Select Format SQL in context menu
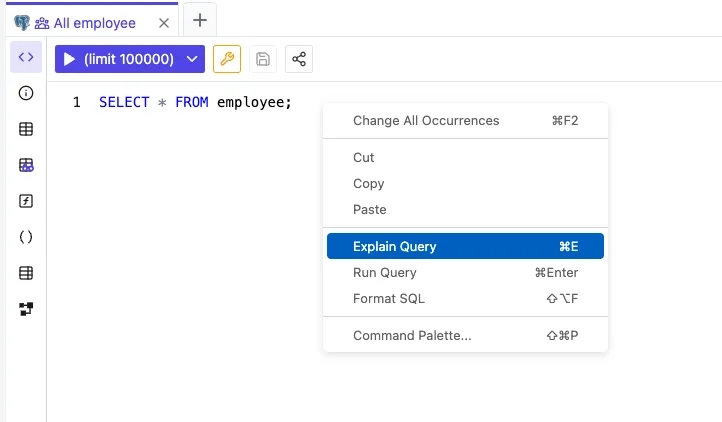 (x=465, y=299)
